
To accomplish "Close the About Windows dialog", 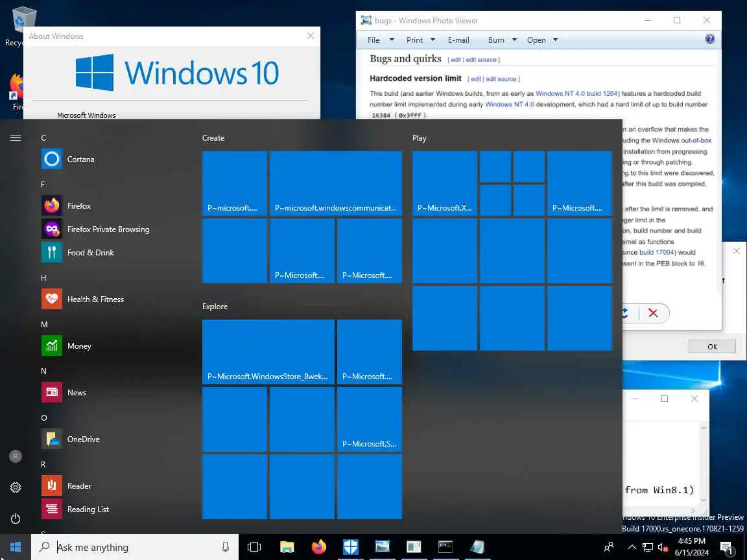I will coord(311,36).
